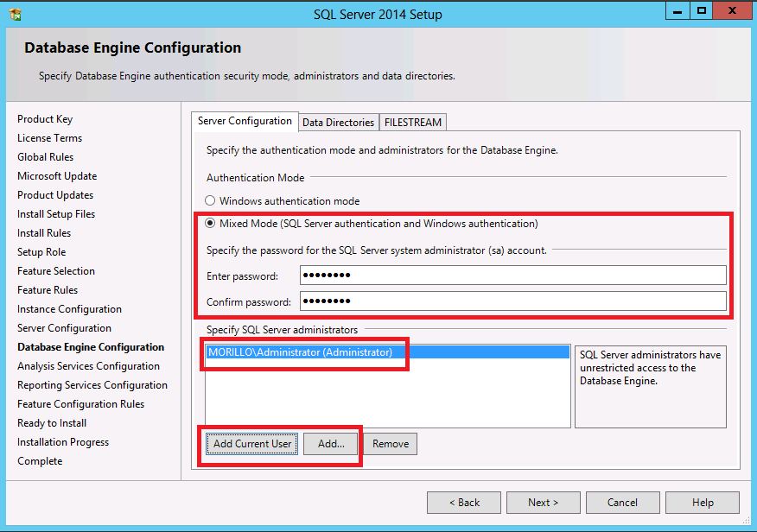Click the Complete step
The image size is (757, 532).
point(40,461)
